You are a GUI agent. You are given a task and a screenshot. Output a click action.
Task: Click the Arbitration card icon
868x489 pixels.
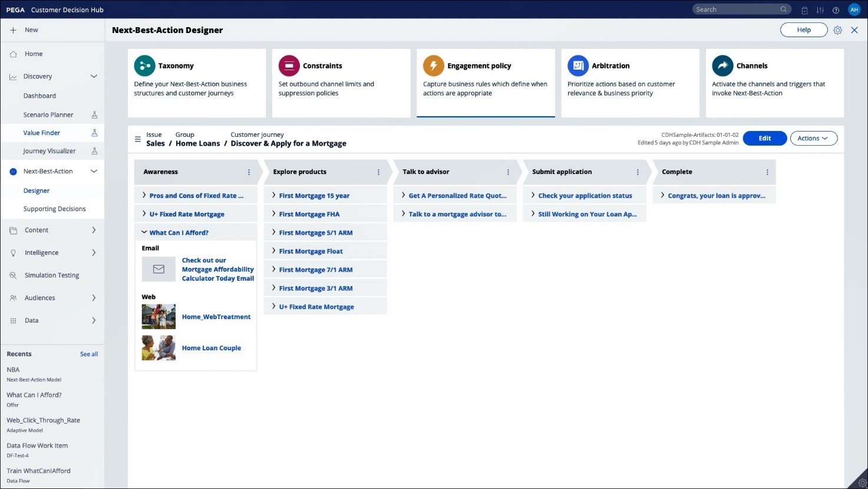point(578,66)
